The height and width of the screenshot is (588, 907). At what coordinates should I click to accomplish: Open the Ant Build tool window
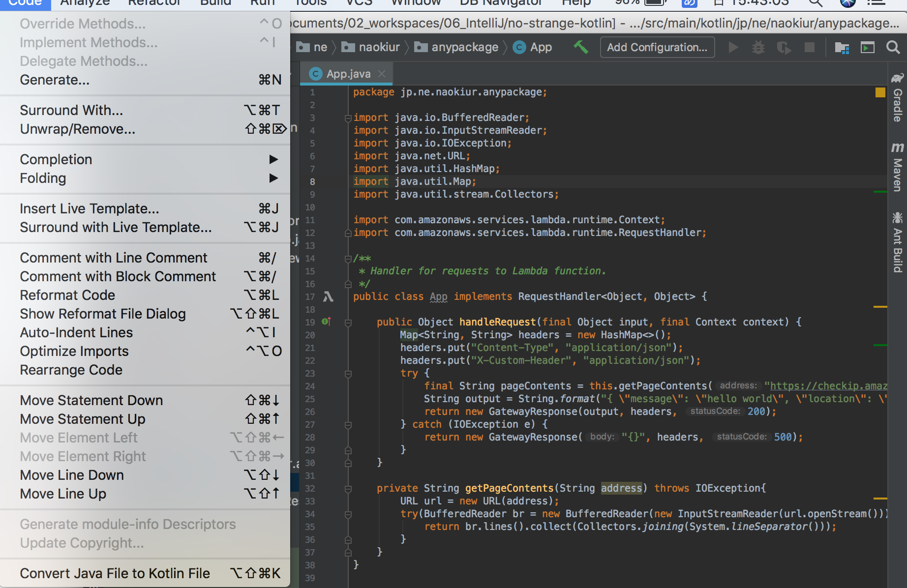898,242
